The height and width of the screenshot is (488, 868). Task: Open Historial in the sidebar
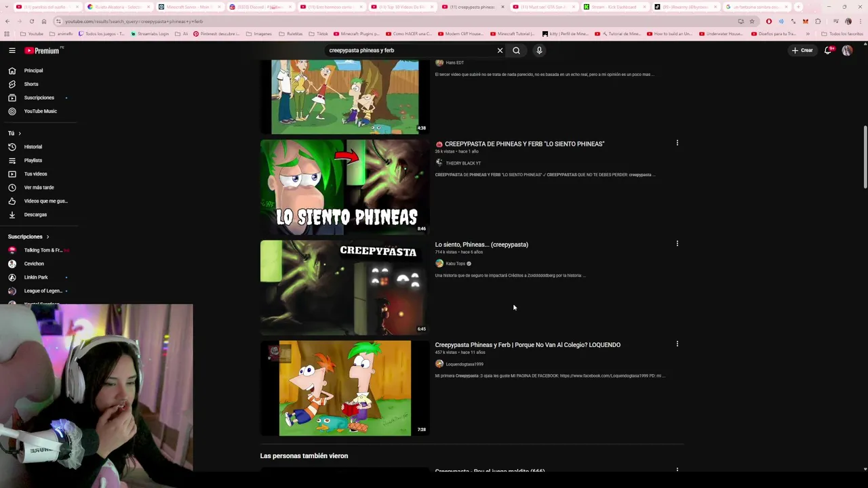(33, 147)
